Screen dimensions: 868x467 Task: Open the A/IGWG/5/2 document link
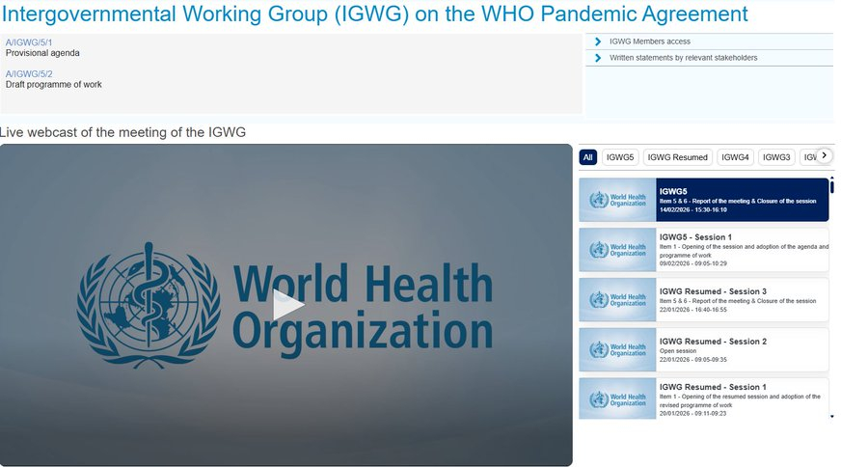(x=29, y=74)
